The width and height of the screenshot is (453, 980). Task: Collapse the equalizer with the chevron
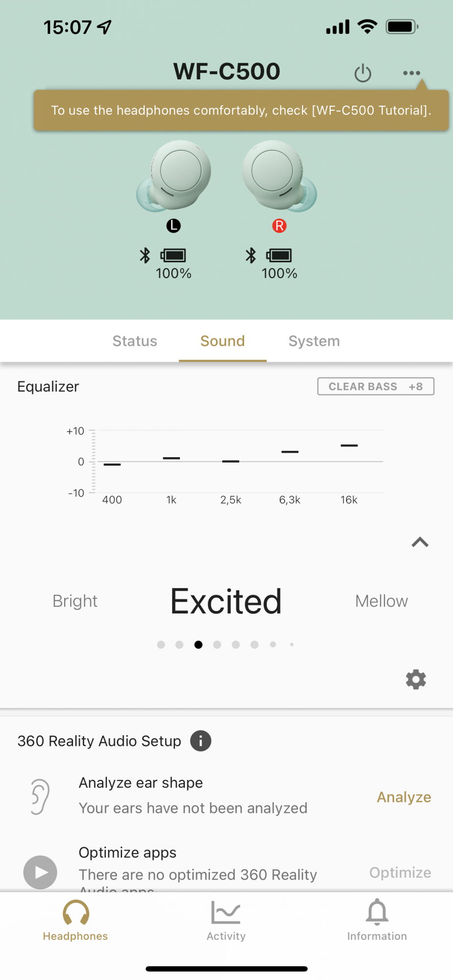[x=420, y=542]
